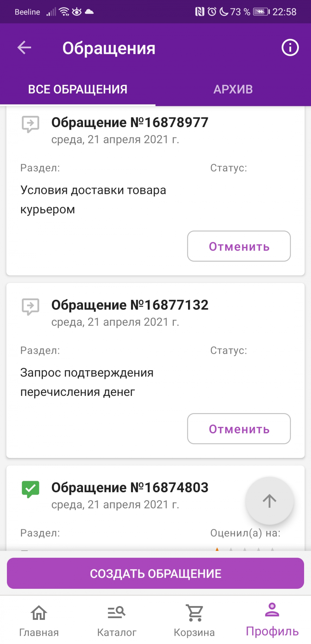This screenshot has width=311, height=644.
Task: Tap message icon of request №16878977
Action: point(30,124)
